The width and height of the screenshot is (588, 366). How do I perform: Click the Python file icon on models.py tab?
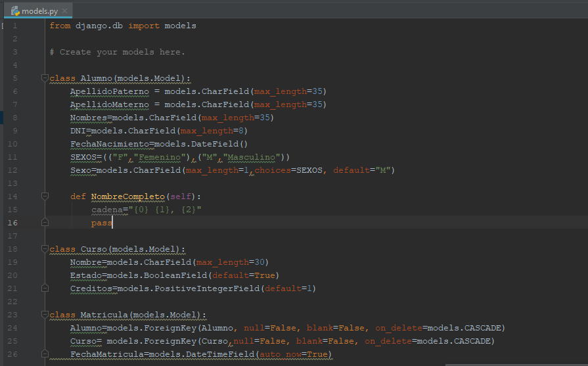coord(15,11)
